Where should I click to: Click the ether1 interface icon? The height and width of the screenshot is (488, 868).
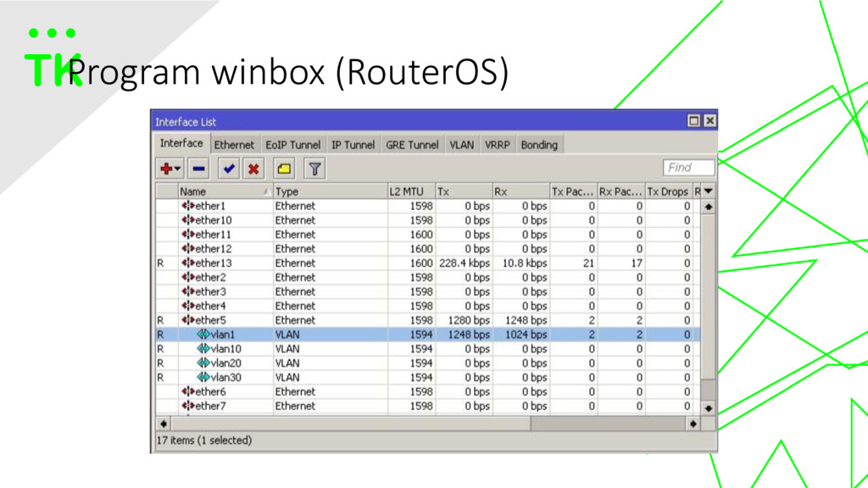(188, 206)
